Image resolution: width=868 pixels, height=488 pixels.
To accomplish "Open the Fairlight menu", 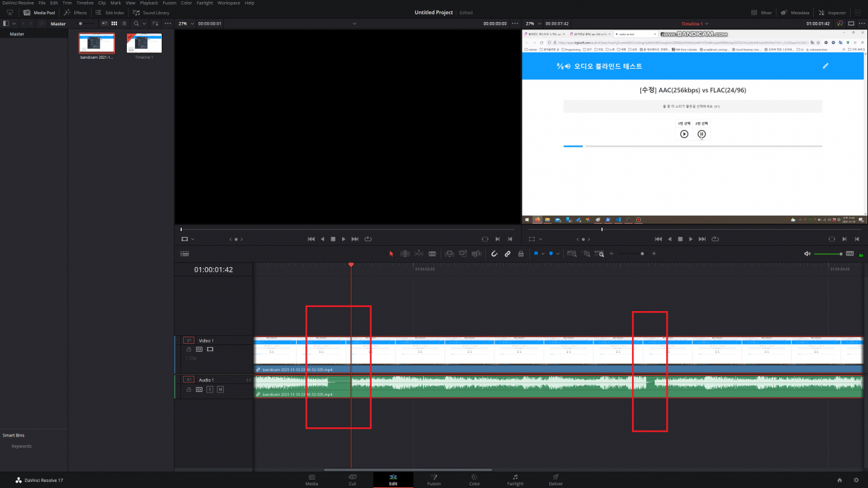I will (x=204, y=3).
